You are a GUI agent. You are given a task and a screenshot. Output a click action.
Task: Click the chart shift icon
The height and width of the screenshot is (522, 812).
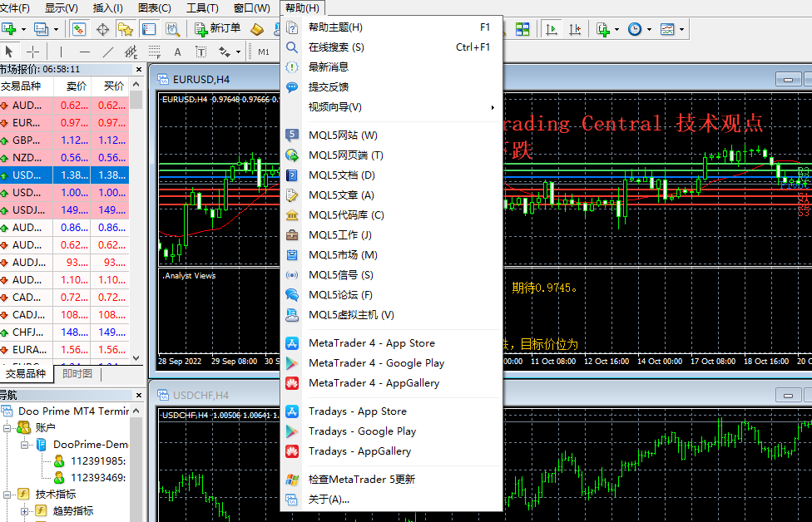[575, 29]
